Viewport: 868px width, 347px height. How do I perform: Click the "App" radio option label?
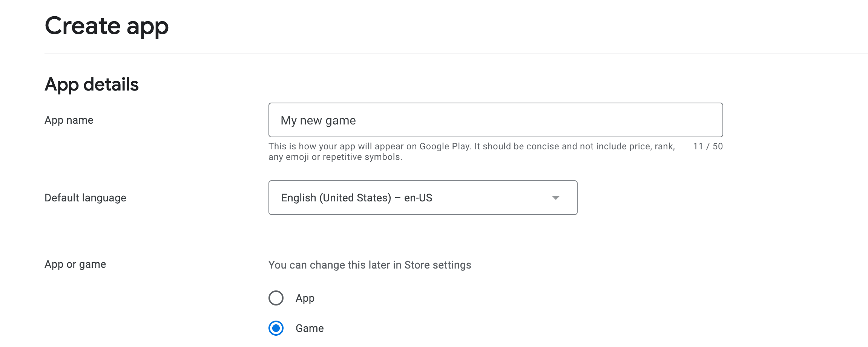[305, 298]
